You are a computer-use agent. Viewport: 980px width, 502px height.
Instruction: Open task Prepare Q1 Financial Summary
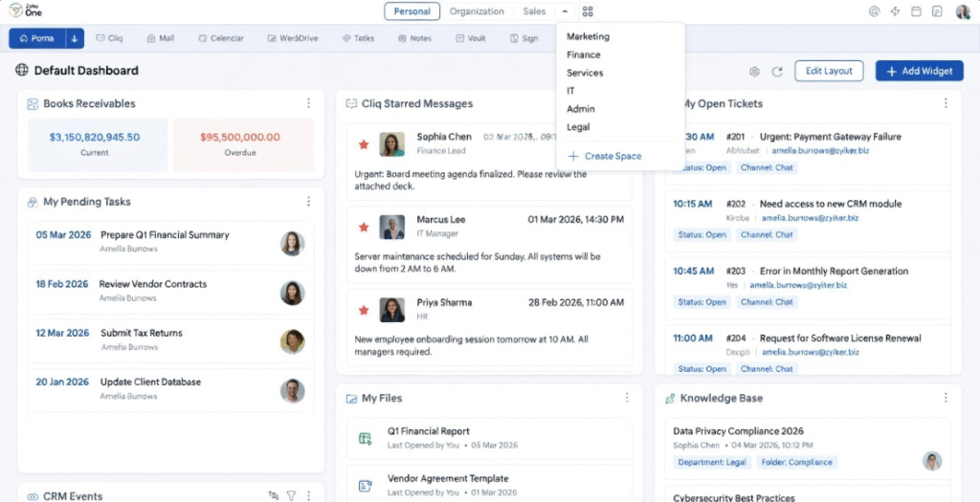pyautogui.click(x=165, y=235)
